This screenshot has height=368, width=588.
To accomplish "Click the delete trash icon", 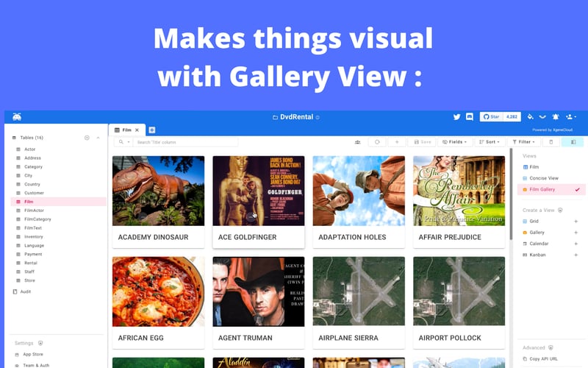I will coord(551,142).
